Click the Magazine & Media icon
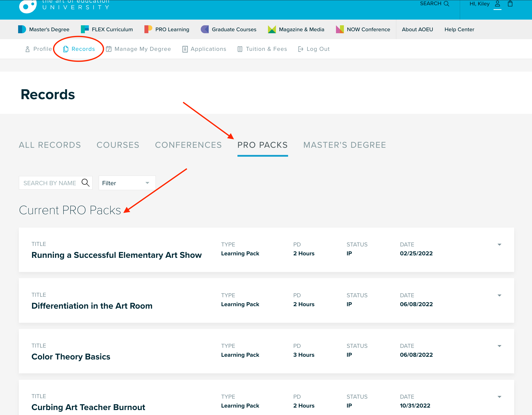The width and height of the screenshot is (532, 415). pos(272,29)
